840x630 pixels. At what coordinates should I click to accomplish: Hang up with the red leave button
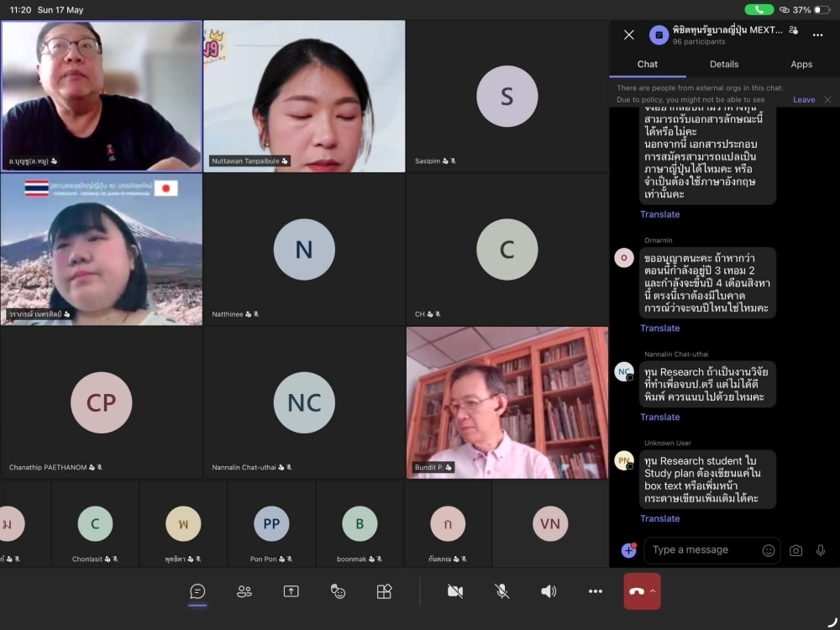637,591
